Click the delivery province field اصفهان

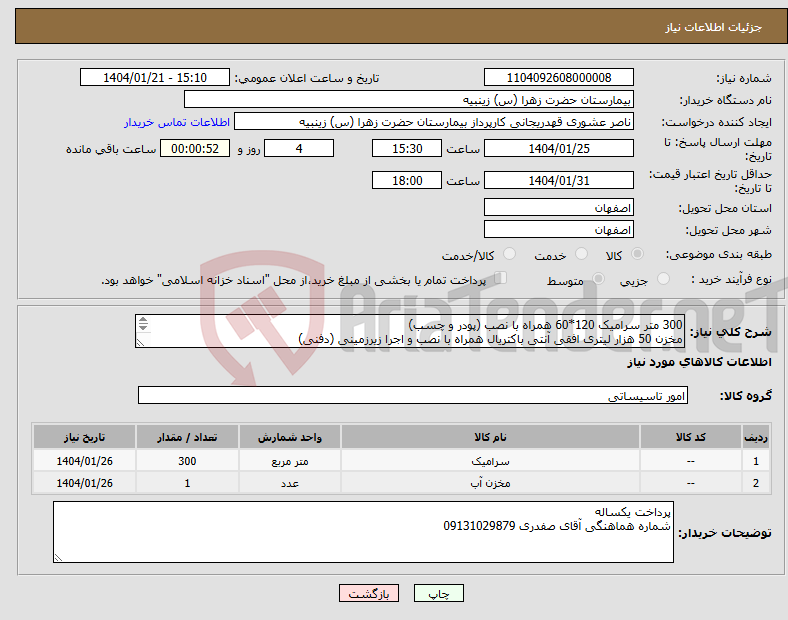click(559, 208)
